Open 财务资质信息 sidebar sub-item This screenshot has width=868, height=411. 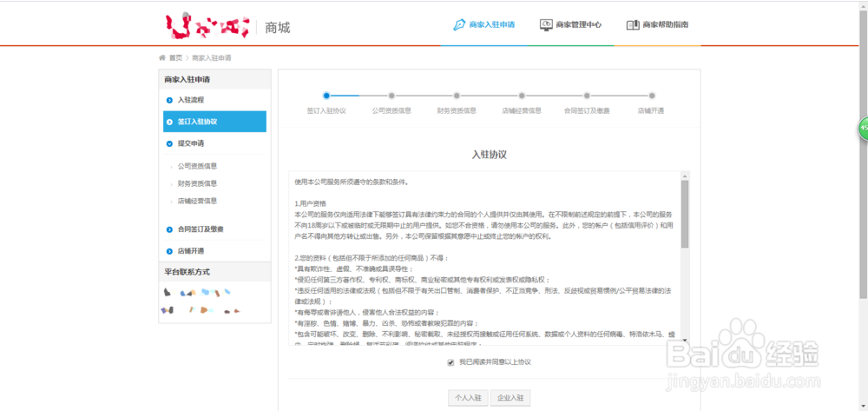[197, 183]
